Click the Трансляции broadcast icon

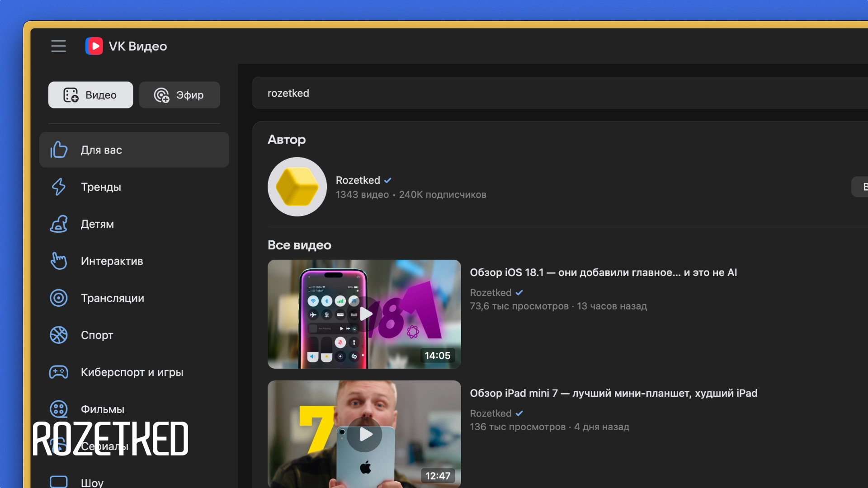(x=59, y=298)
